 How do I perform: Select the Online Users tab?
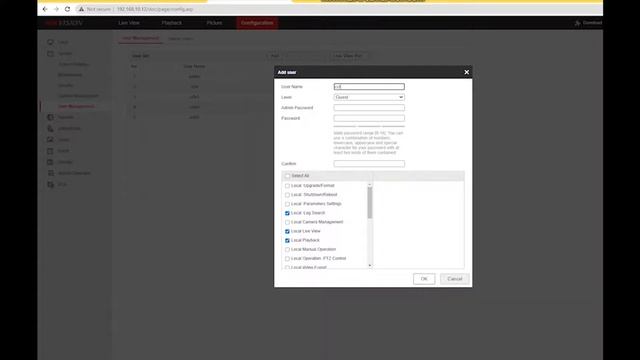181,39
